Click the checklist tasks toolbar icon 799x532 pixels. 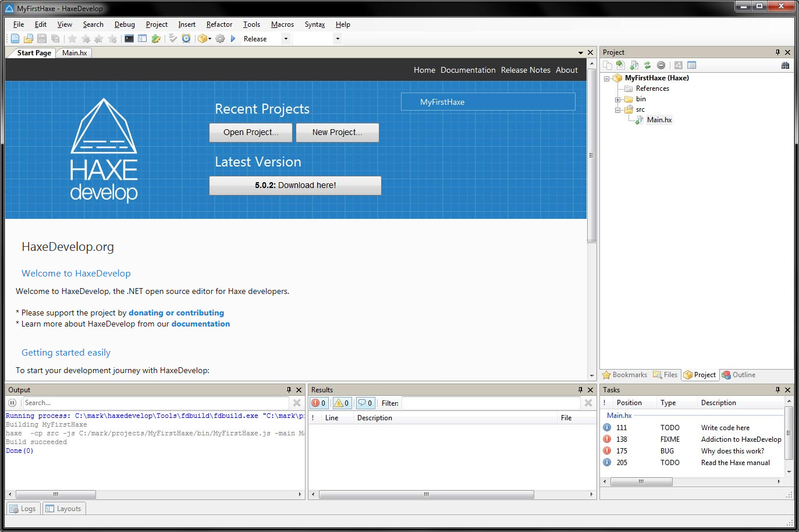point(173,38)
